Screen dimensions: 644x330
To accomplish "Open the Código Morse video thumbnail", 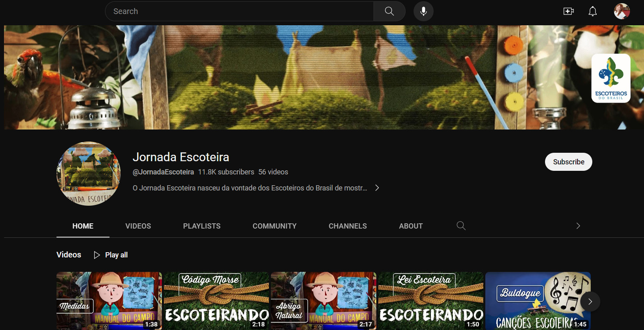I will [216, 301].
